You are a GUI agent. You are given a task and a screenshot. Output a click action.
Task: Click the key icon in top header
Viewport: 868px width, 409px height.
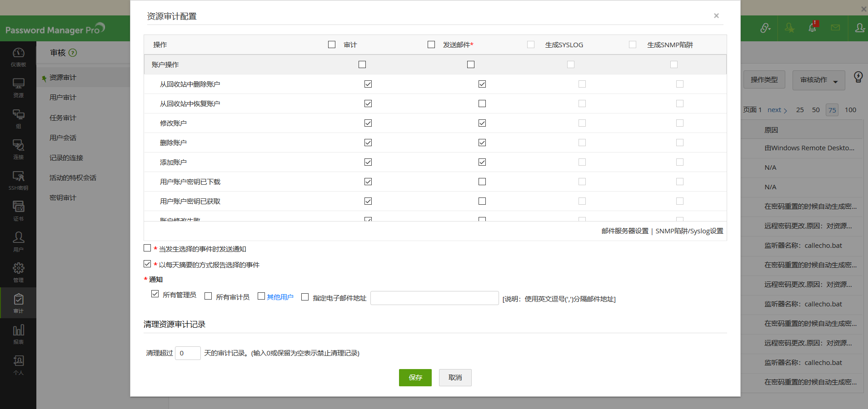(x=765, y=28)
